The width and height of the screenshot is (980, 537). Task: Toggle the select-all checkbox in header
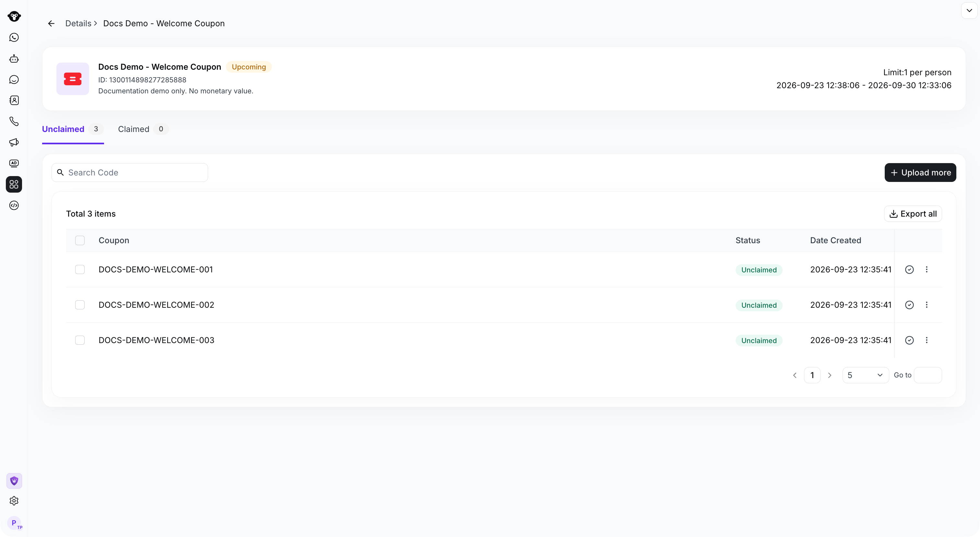80,241
